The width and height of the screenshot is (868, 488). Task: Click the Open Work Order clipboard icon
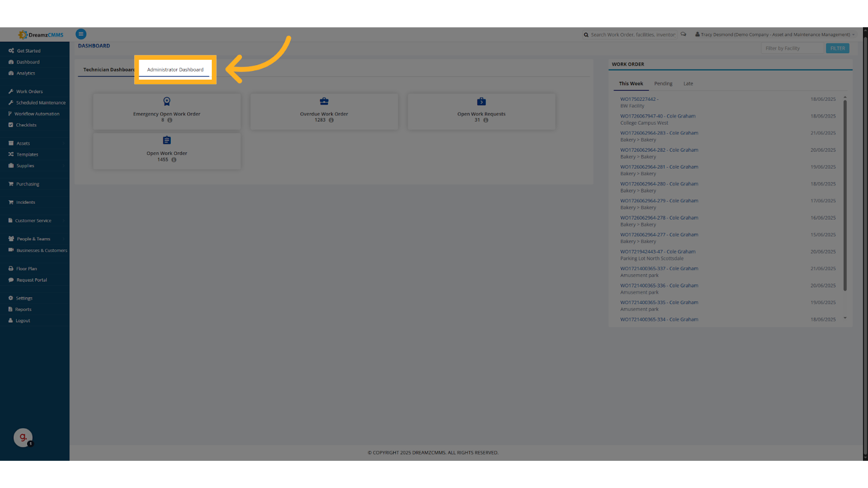(167, 140)
